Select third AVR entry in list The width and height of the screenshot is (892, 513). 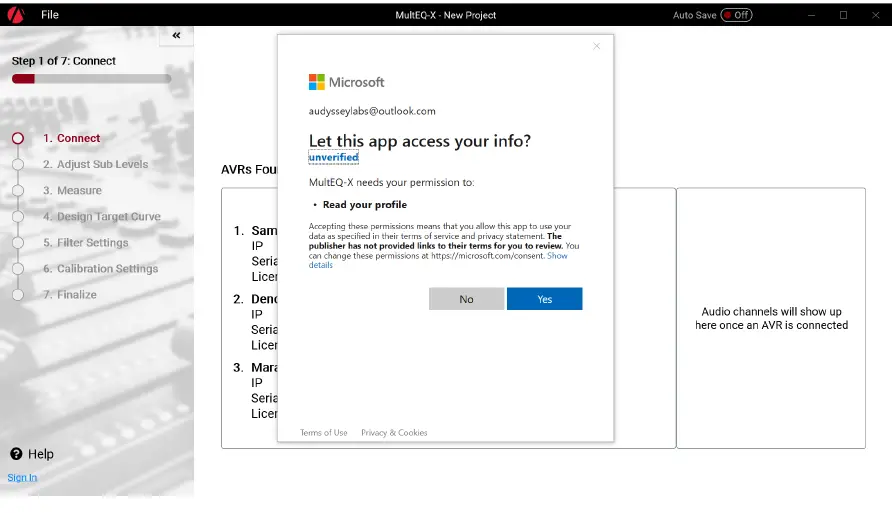pyautogui.click(x=255, y=391)
